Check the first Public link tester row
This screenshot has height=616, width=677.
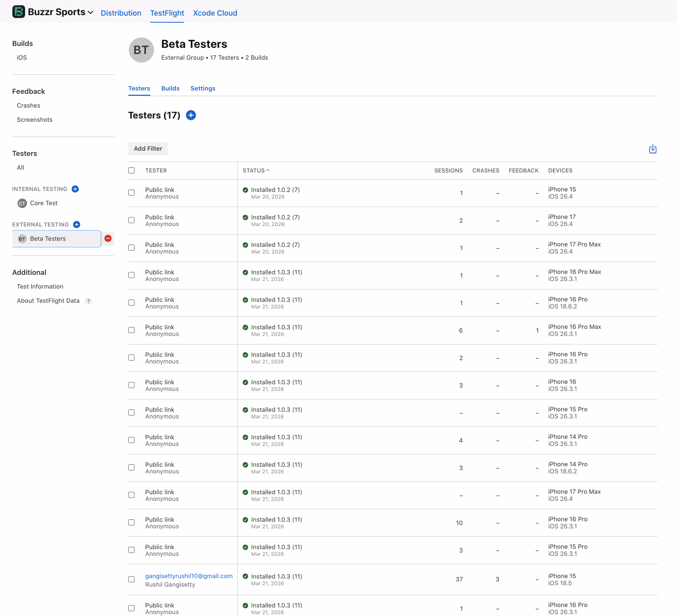(x=131, y=193)
